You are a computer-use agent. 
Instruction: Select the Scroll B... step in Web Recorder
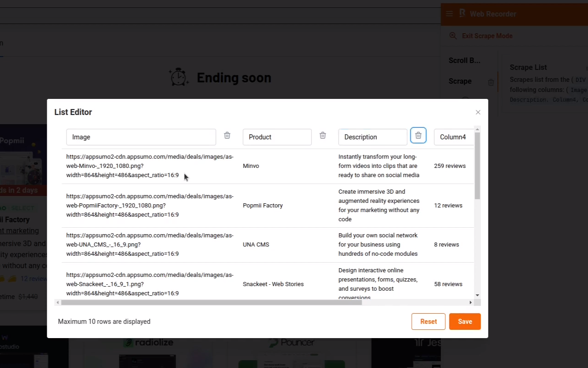click(x=464, y=60)
